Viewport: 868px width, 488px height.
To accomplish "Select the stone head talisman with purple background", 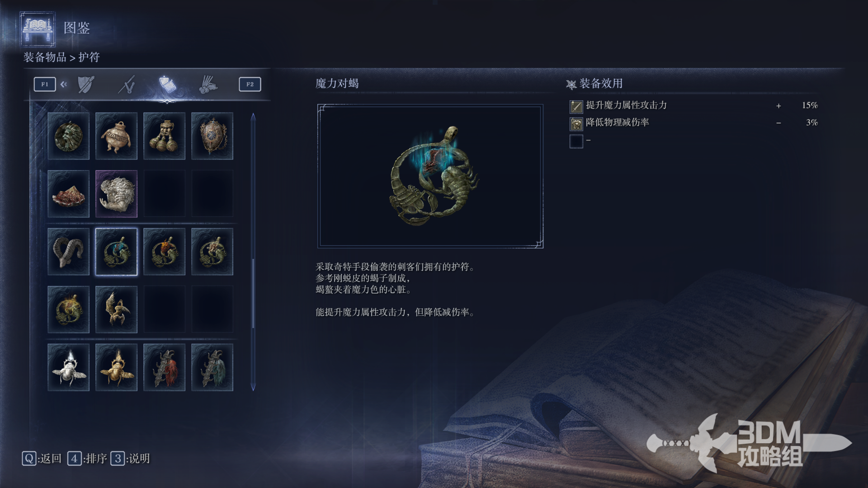I will (x=116, y=194).
